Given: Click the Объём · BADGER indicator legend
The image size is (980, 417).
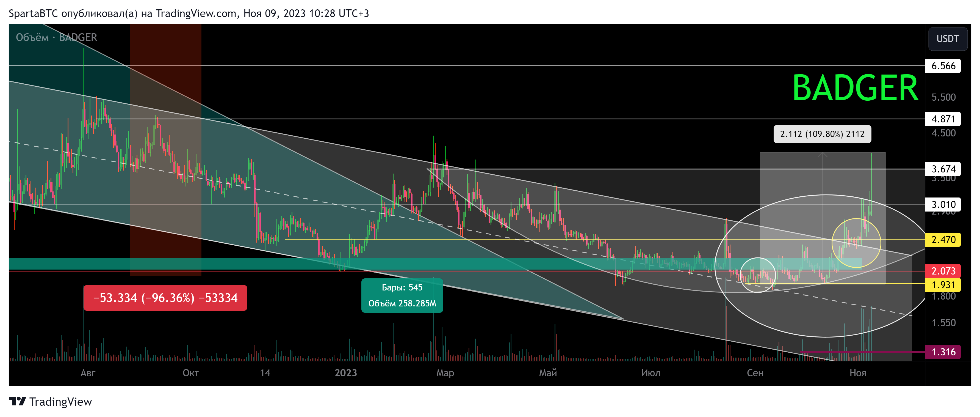Looking at the screenshot, I should pos(56,37).
